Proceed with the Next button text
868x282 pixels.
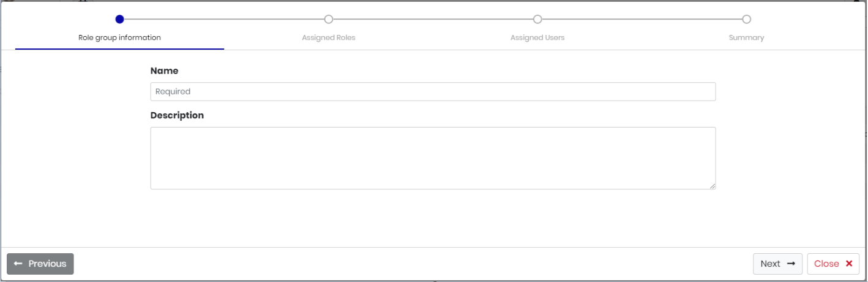pyautogui.click(x=770, y=264)
